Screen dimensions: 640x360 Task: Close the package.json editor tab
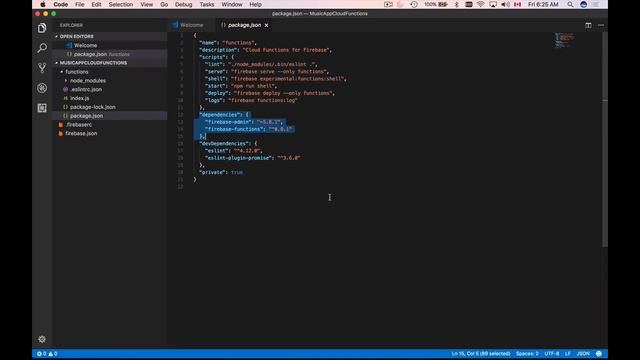(267, 25)
